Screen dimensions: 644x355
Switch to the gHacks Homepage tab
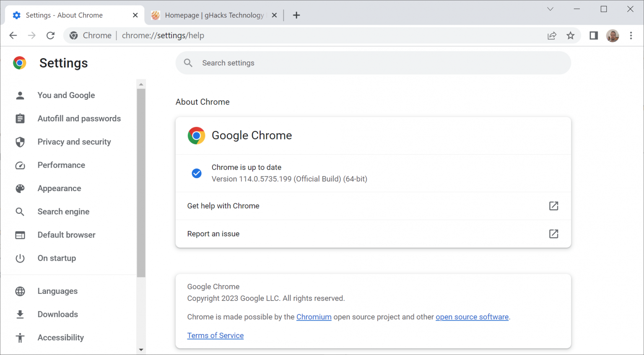point(210,15)
